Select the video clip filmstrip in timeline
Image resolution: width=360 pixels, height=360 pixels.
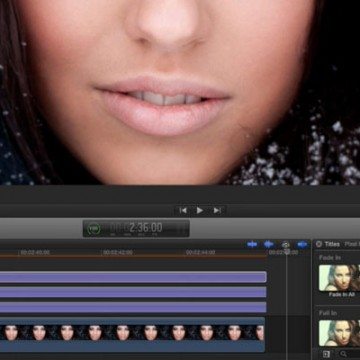(x=132, y=334)
